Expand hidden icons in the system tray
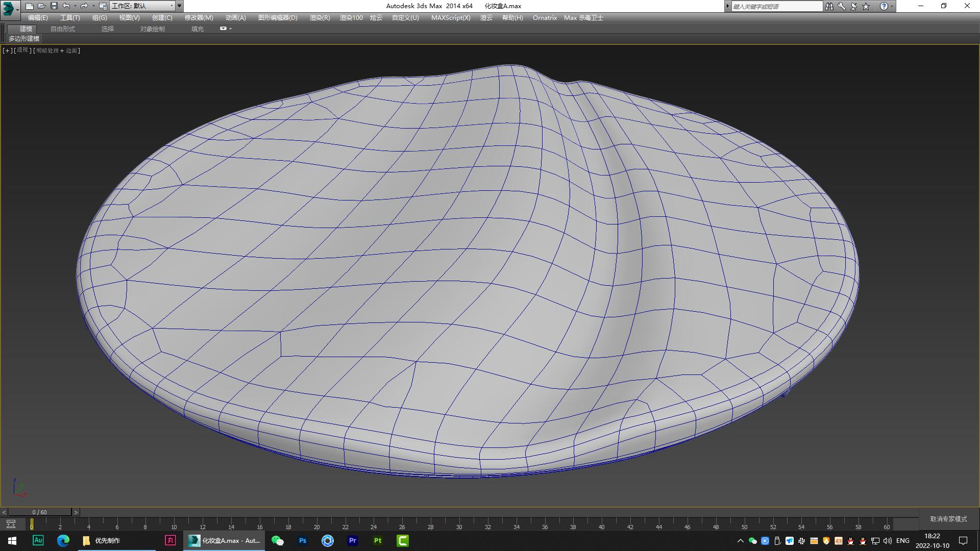Screen dimensions: 980x551 coord(740,540)
